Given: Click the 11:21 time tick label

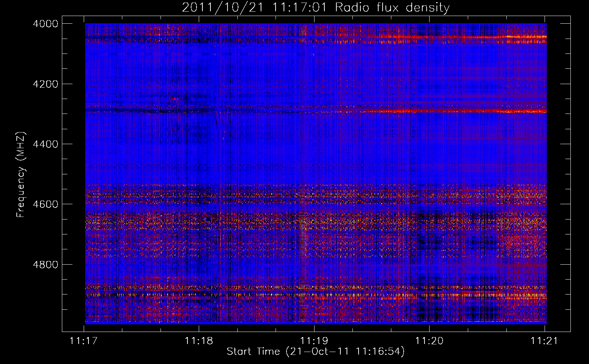Looking at the screenshot, I should (x=545, y=341).
